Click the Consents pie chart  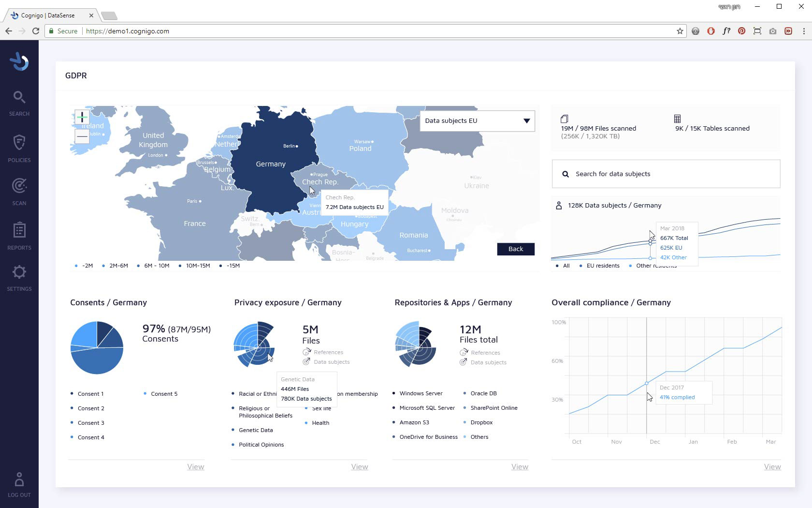click(97, 347)
